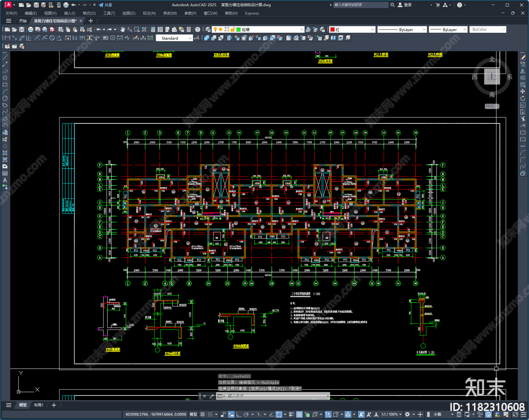Click the 共享 share button
529x420 pixels.
tap(105, 5)
